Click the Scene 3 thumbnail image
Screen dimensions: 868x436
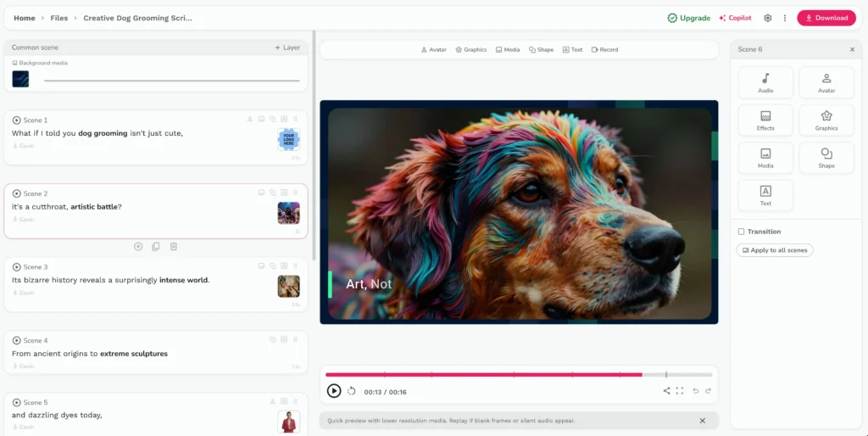(288, 287)
